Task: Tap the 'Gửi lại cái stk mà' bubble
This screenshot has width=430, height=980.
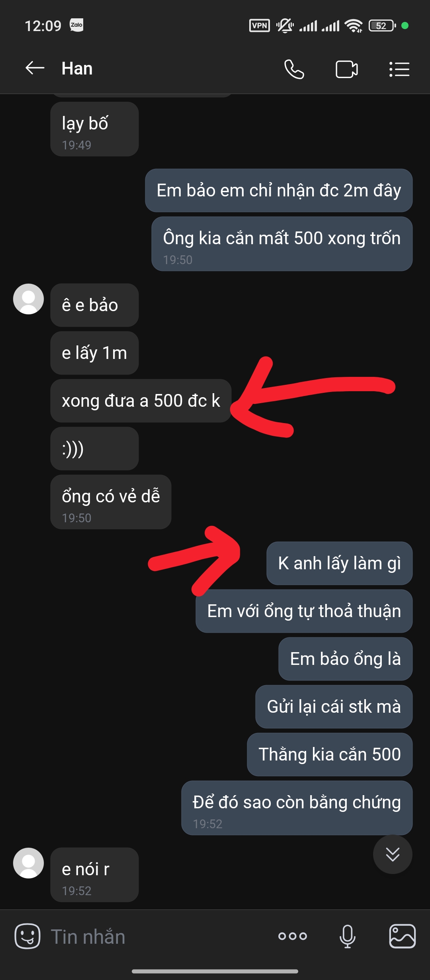Action: [334, 707]
